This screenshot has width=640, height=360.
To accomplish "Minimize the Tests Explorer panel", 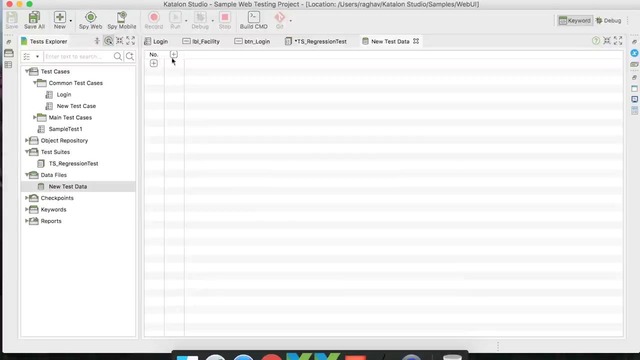I will click(x=120, y=41).
